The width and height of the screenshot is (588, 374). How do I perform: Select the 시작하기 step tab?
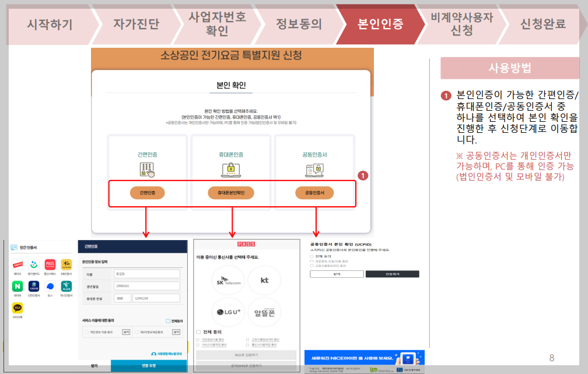point(50,24)
